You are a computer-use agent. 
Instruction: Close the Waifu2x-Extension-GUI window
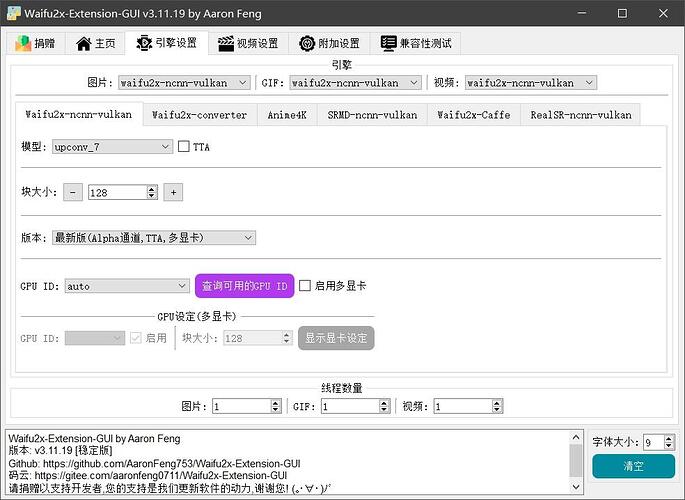(x=663, y=13)
